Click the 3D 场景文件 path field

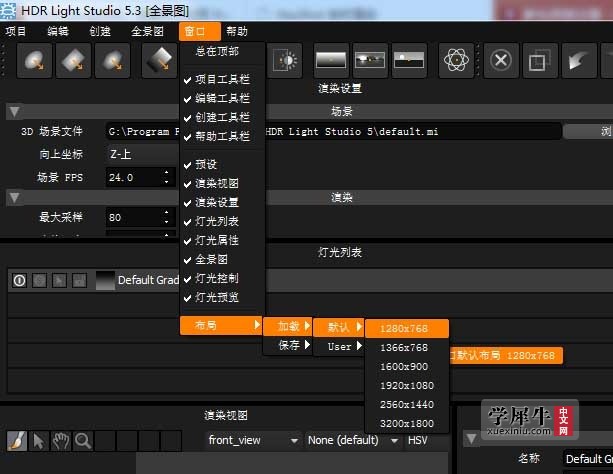coord(333,131)
